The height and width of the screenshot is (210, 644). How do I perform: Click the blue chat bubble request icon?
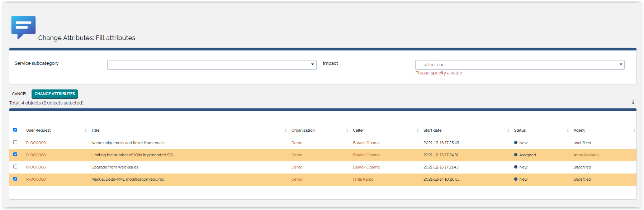coord(23,27)
